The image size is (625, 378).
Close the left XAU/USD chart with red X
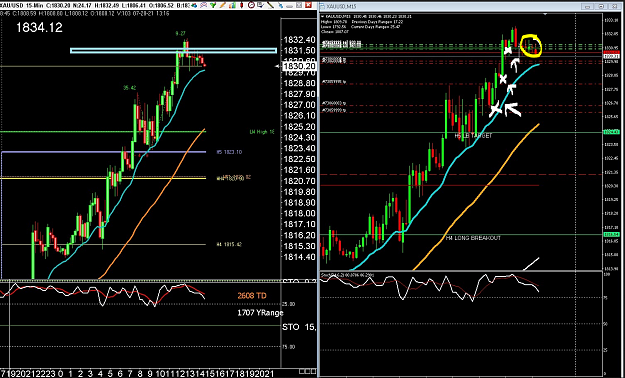pos(308,5)
